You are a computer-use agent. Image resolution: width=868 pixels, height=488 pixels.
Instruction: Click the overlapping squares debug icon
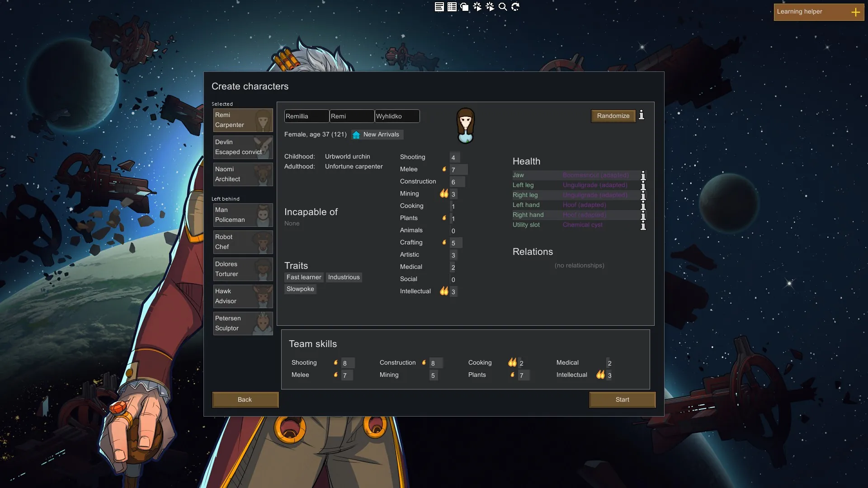[x=464, y=7]
